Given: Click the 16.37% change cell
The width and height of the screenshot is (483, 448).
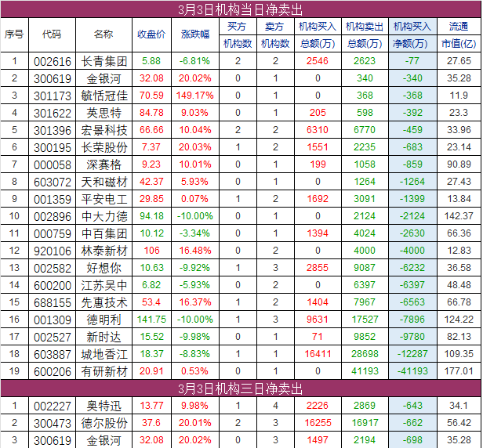Looking at the screenshot, I should tap(194, 302).
